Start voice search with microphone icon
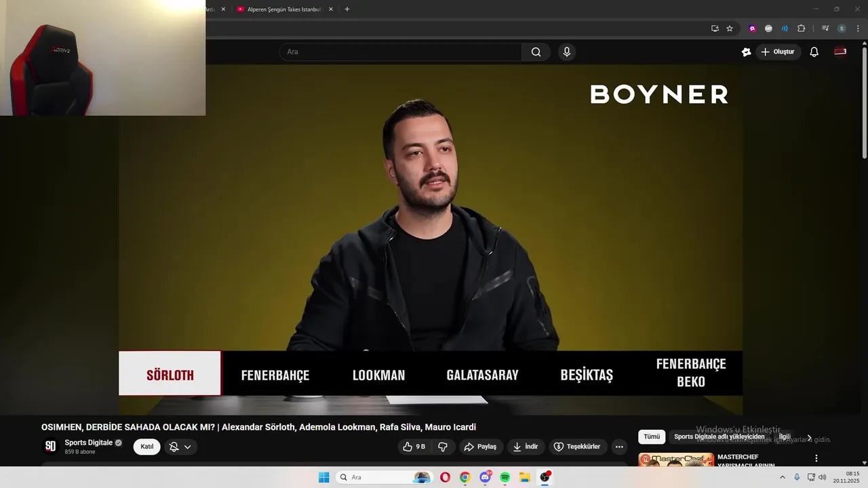 click(x=567, y=52)
